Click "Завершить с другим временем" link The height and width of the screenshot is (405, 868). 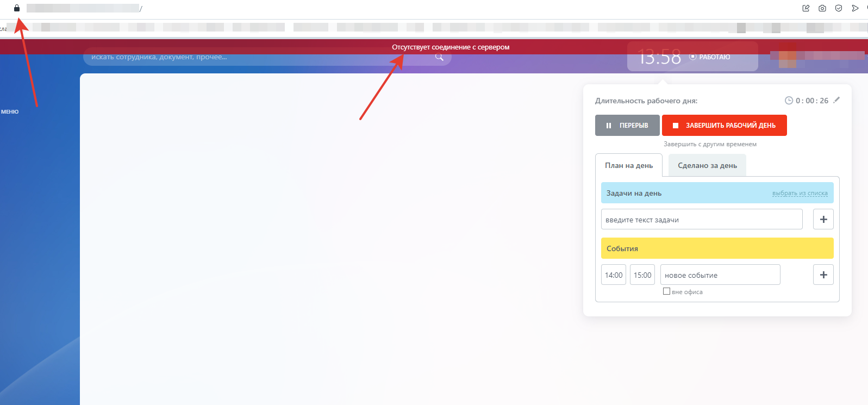(710, 144)
